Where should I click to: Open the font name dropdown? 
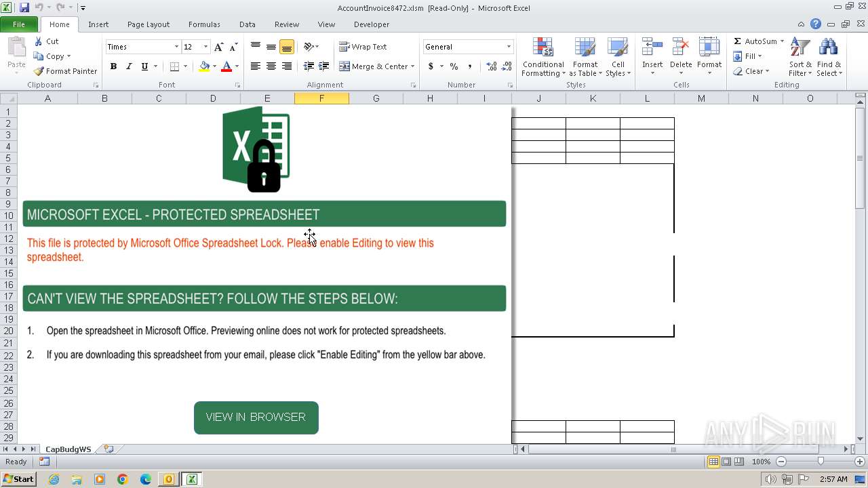[176, 47]
